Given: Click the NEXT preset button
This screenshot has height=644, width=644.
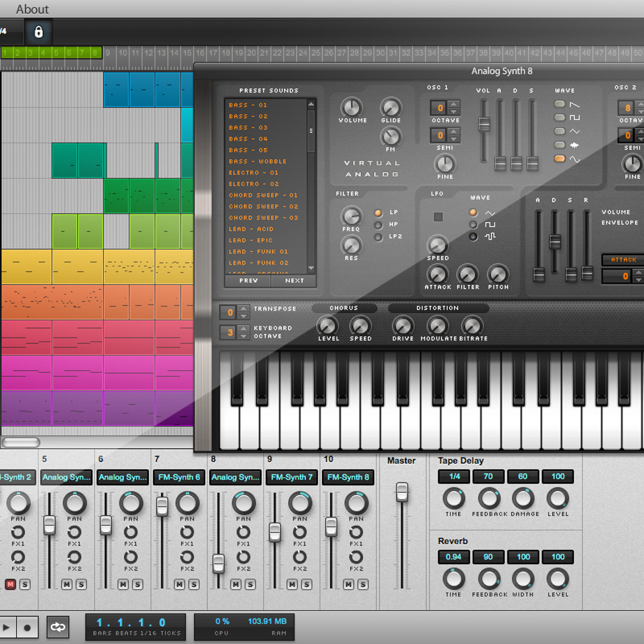Looking at the screenshot, I should (294, 280).
